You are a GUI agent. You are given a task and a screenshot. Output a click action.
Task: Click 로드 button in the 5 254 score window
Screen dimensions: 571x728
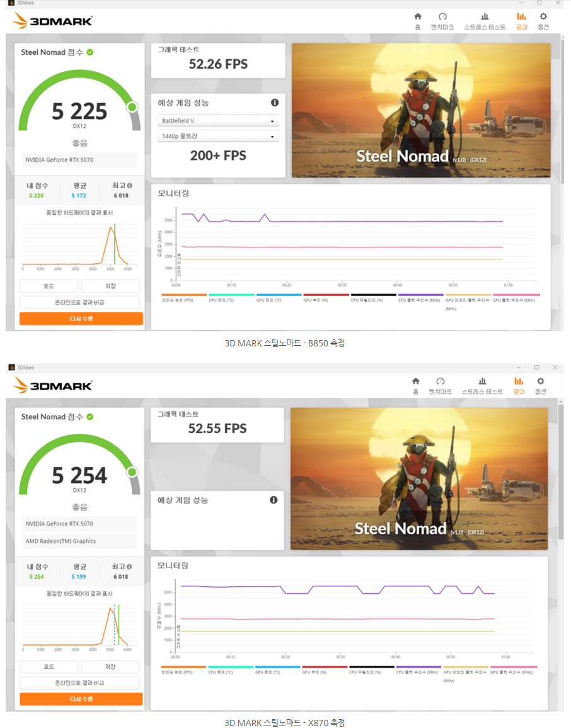click(x=49, y=667)
